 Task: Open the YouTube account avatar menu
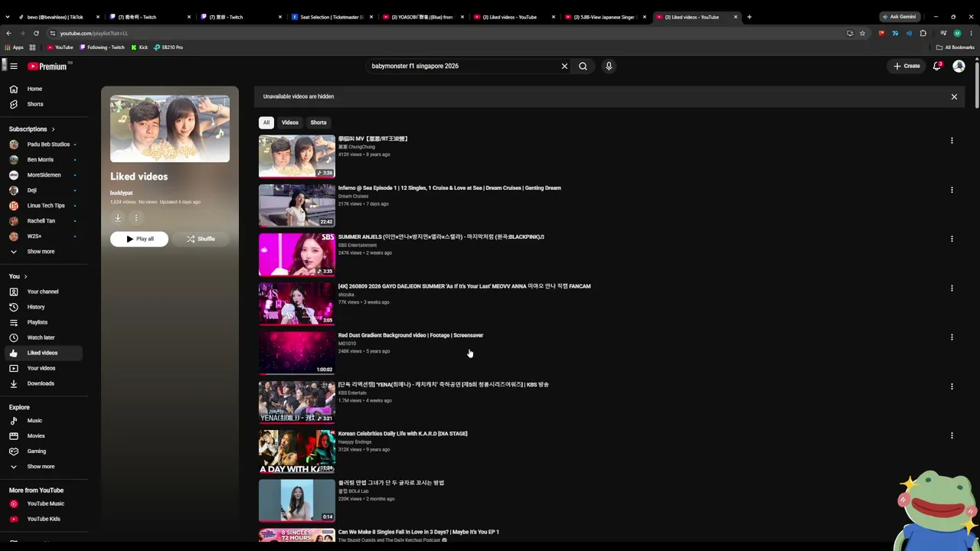point(959,67)
